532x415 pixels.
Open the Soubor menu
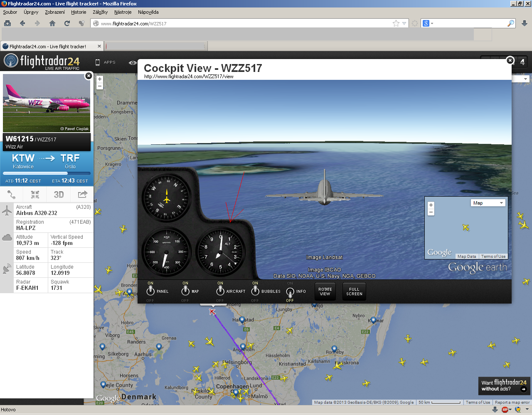click(10, 12)
